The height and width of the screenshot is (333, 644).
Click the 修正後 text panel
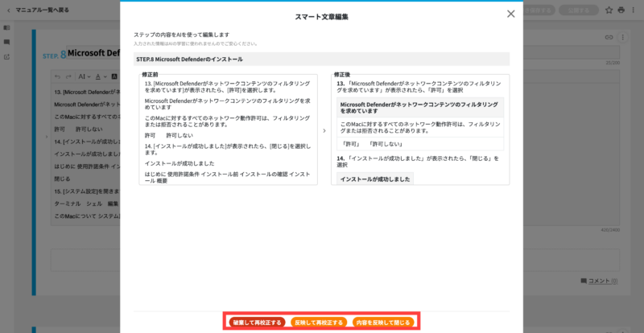[x=420, y=129]
